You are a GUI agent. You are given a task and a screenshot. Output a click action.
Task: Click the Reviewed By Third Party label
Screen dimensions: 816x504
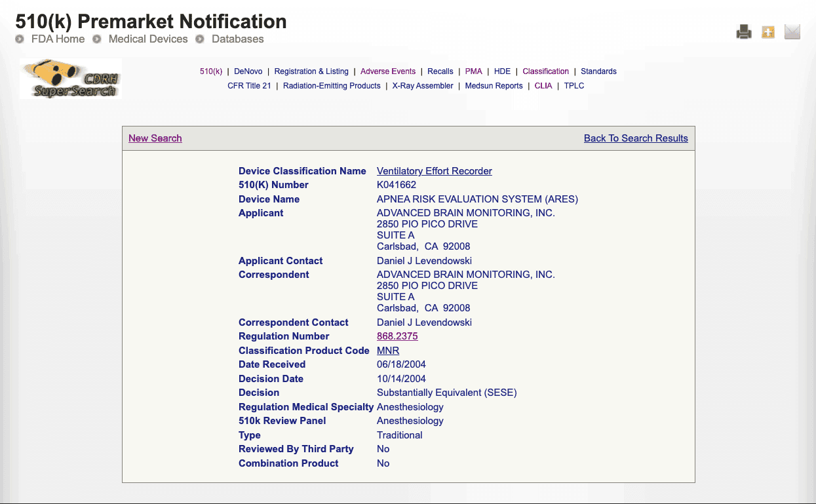click(x=296, y=449)
